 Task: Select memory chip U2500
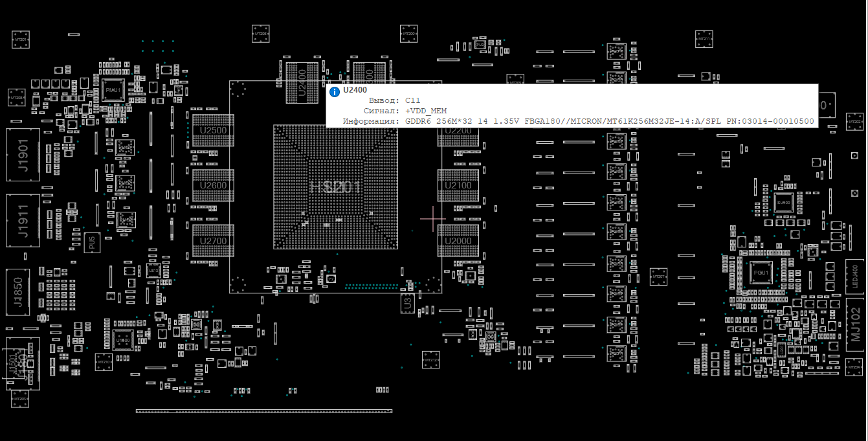point(213,130)
